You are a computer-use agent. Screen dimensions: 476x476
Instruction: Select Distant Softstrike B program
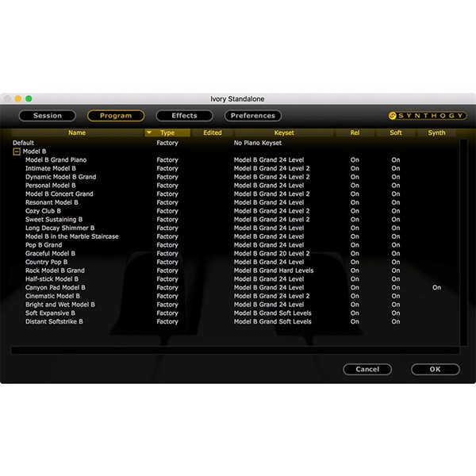tap(54, 322)
